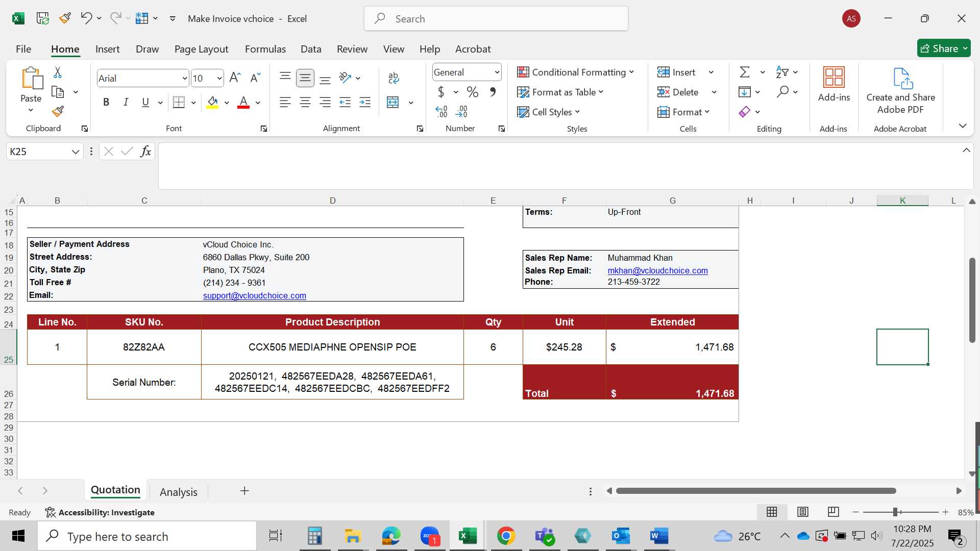The width and height of the screenshot is (980, 551).
Task: Click the Copy icon in Clipboard
Action: [58, 92]
